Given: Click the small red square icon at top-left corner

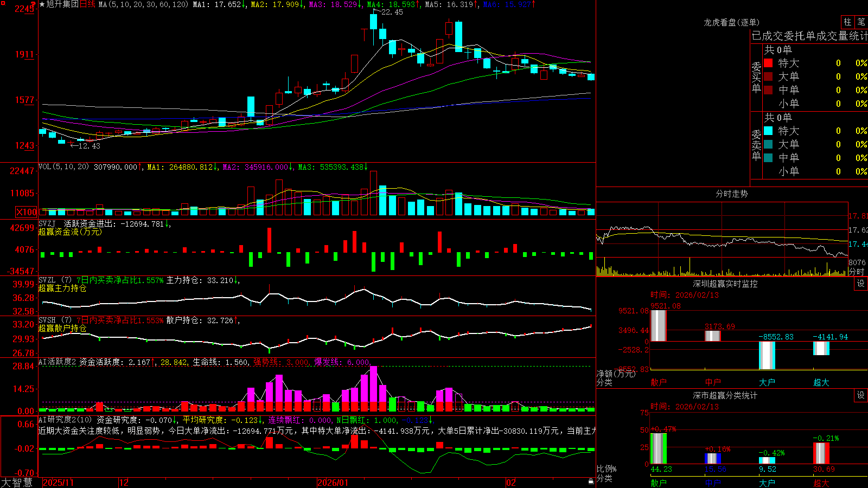Looking at the screenshot, I should 2,2.
